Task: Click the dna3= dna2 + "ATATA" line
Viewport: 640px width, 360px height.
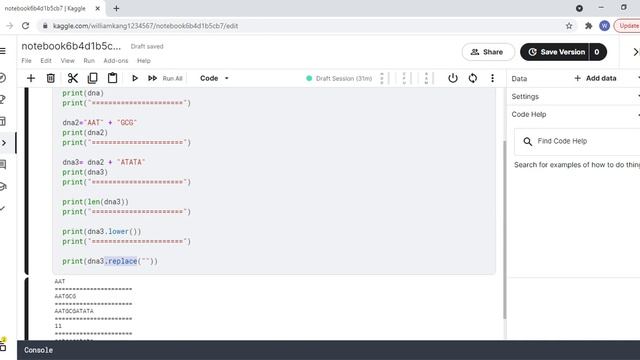Action: tap(104, 162)
